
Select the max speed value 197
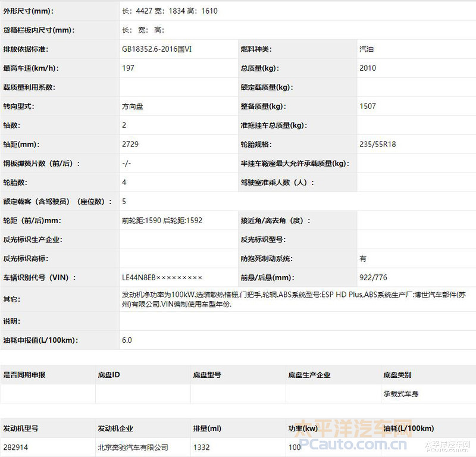point(128,68)
